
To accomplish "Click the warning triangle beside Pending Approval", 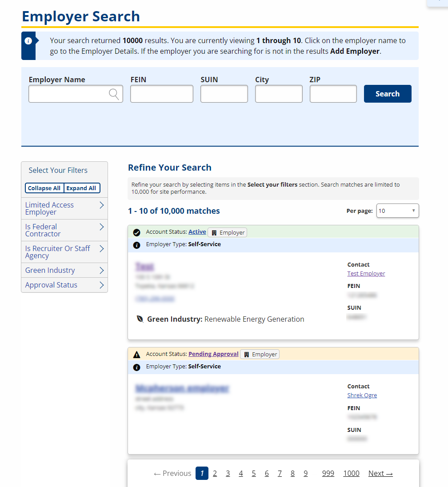I will pos(137,355).
